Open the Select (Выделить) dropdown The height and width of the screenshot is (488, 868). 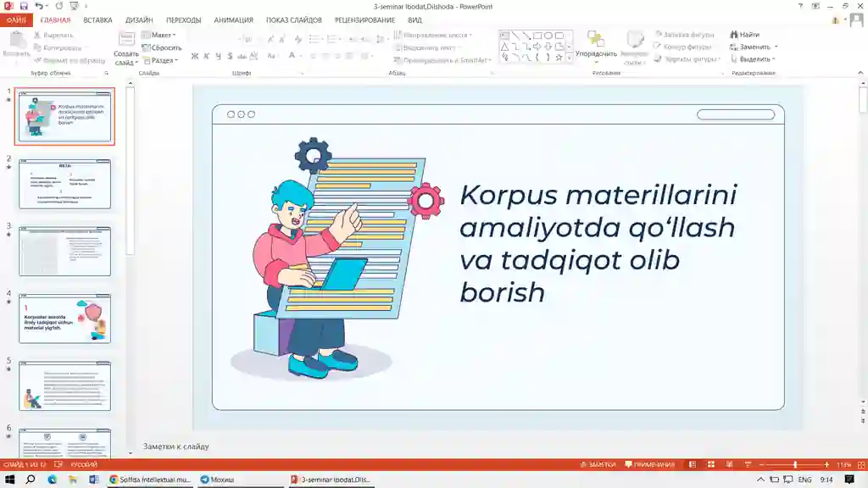click(754, 59)
